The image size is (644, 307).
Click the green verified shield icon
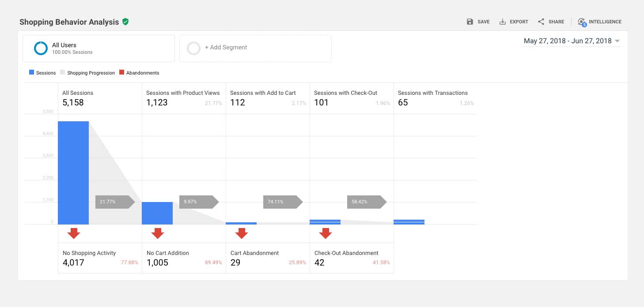125,22
